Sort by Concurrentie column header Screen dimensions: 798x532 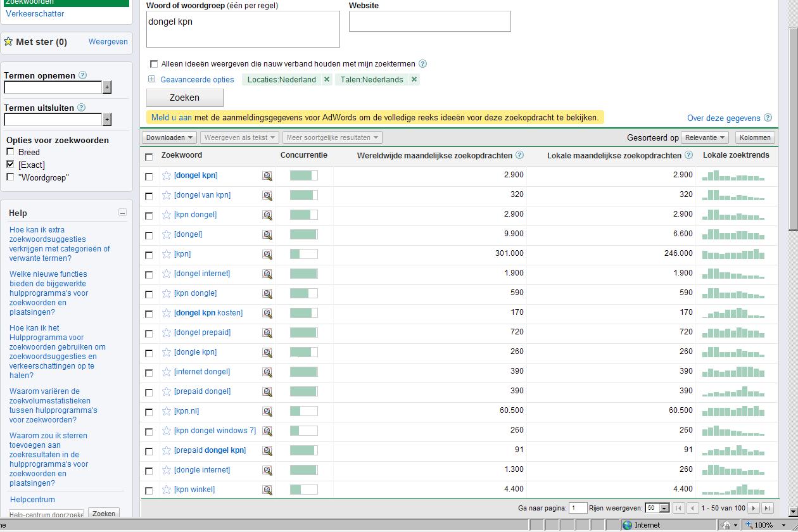coord(304,155)
